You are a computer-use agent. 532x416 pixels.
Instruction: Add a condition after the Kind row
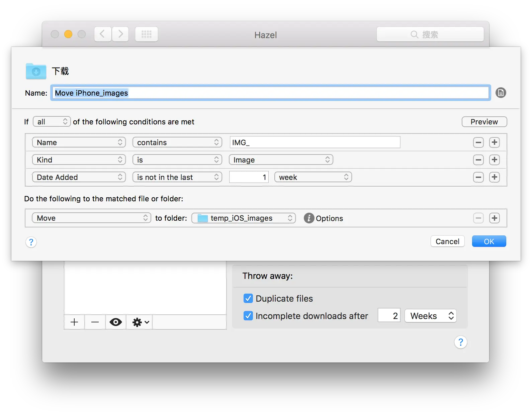[495, 160]
